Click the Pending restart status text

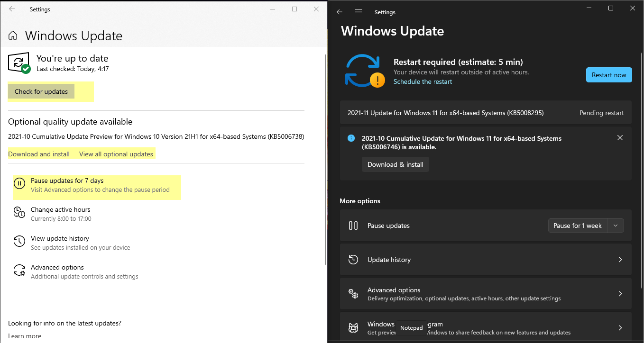(x=602, y=113)
